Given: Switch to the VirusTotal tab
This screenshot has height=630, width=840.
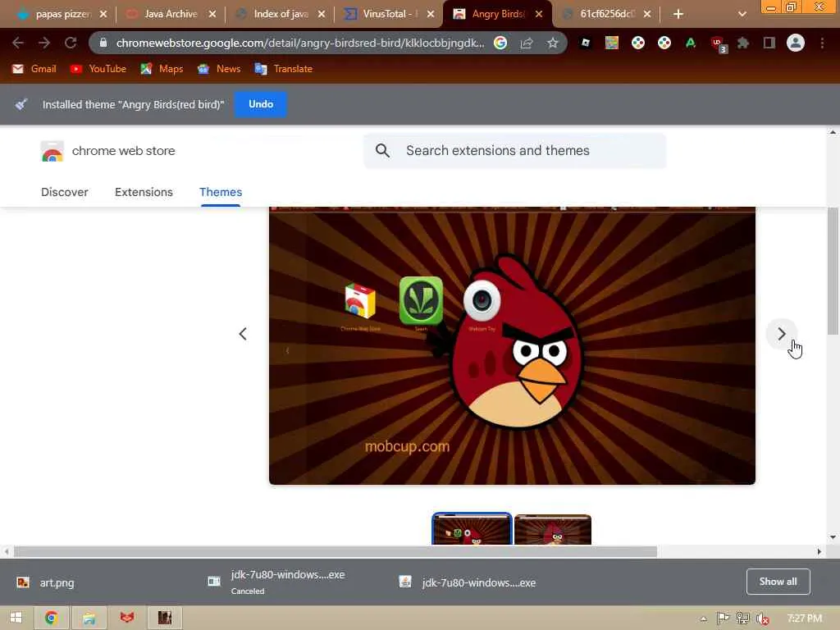Looking at the screenshot, I should coord(389,14).
